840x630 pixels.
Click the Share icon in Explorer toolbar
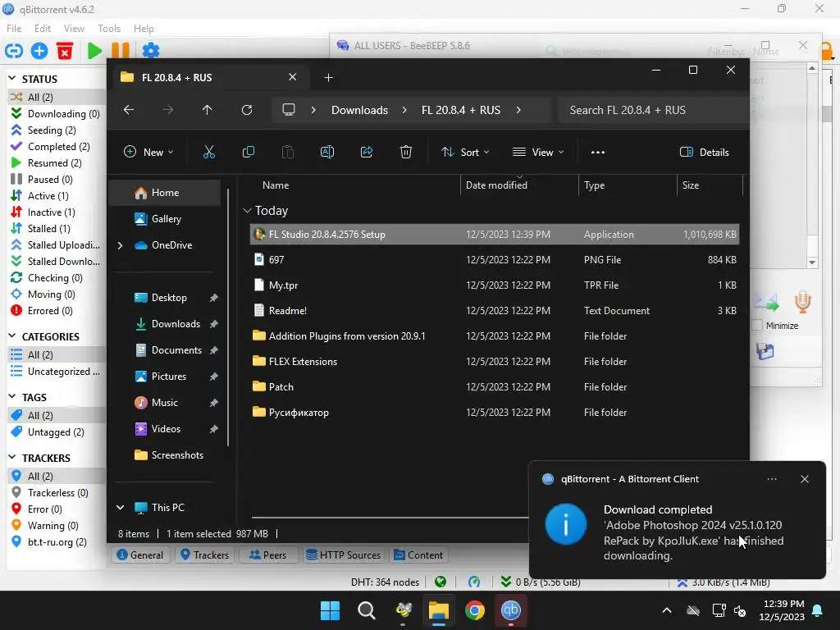[x=367, y=152]
